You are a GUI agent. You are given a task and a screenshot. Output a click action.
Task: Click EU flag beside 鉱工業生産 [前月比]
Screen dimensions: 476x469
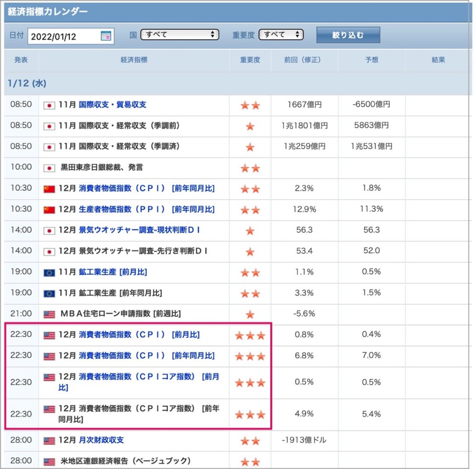49,272
